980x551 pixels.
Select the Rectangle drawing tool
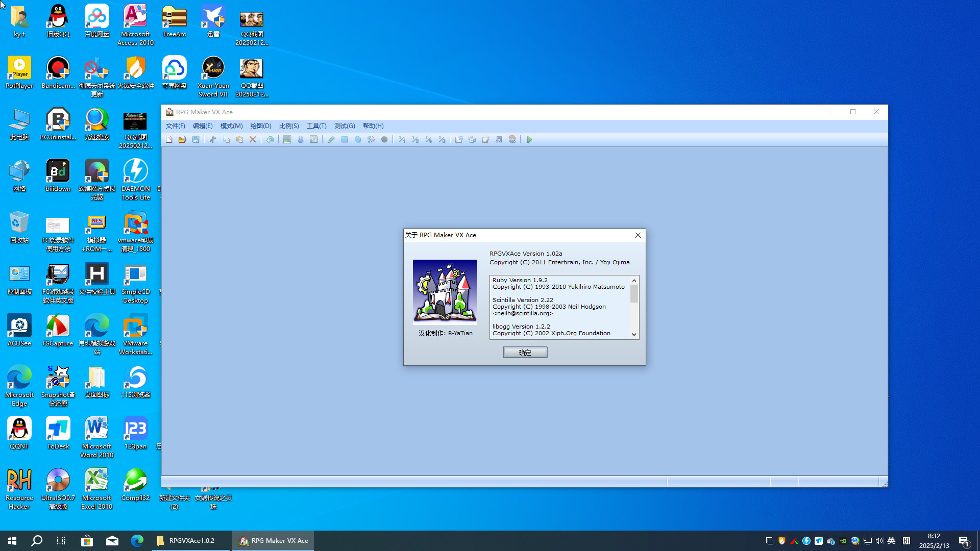[345, 139]
